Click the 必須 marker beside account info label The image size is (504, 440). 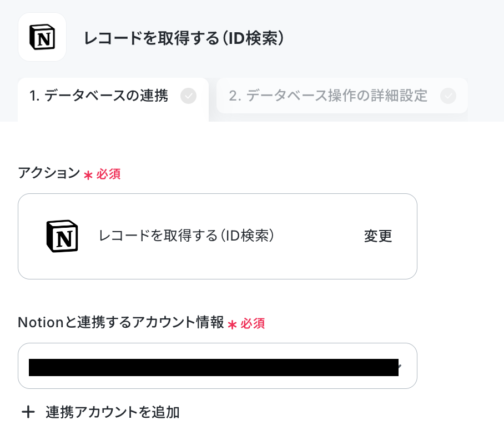coord(253,323)
